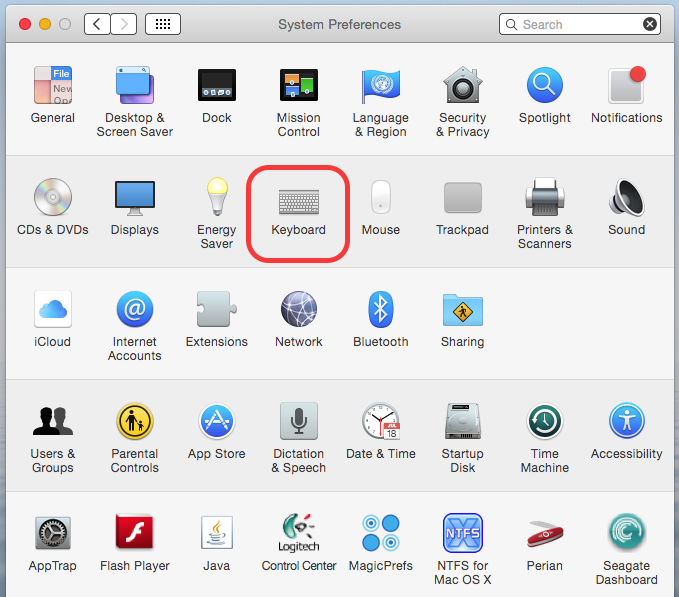The width and height of the screenshot is (679, 597).
Task: Launch the MagicPrefs preference pane
Action: click(380, 534)
